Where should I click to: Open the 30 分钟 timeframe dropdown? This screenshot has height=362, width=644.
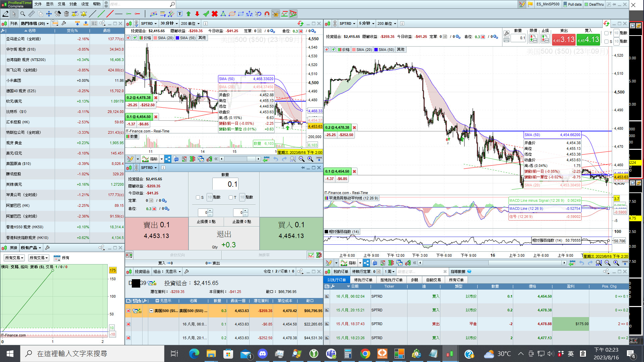[169, 23]
